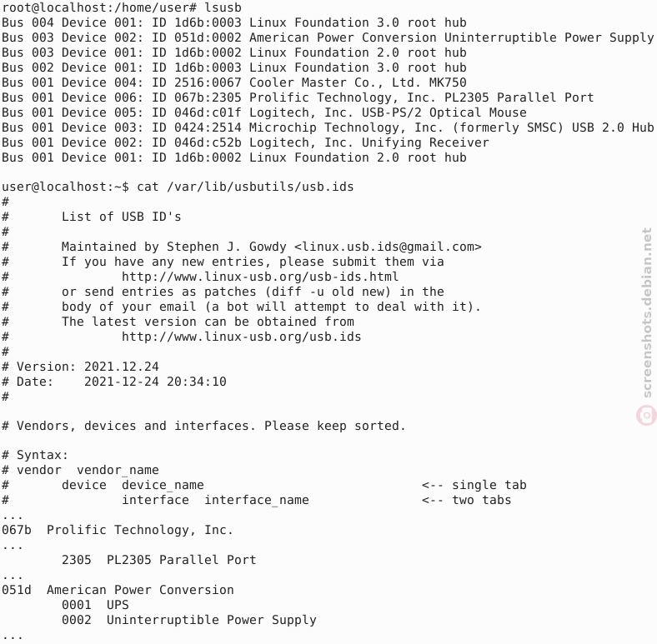Click the 051d American Power Conversion vendor entry
This screenshot has width=657, height=644.
[x=118, y=590]
